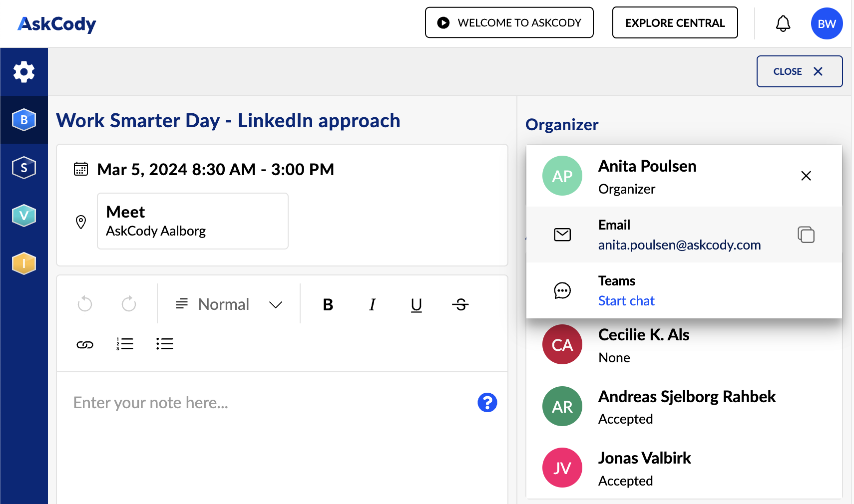854x504 pixels.
Task: Insert a numbered list
Action: click(x=125, y=344)
